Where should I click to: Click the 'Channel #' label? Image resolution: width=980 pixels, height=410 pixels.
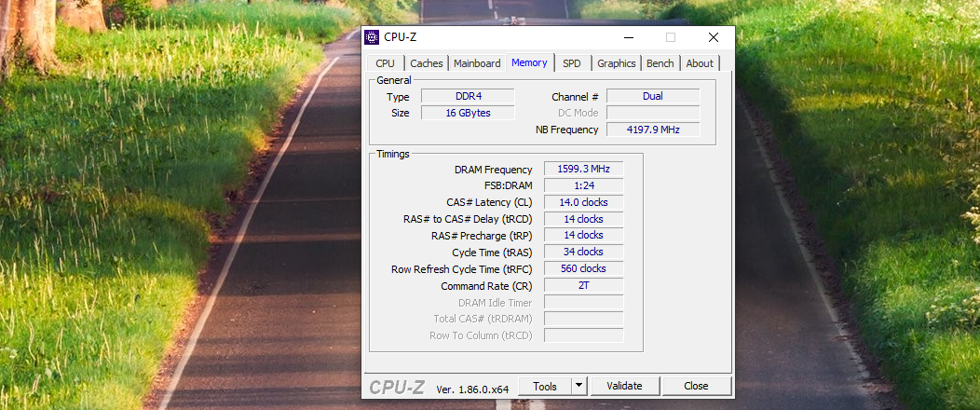[x=575, y=98]
